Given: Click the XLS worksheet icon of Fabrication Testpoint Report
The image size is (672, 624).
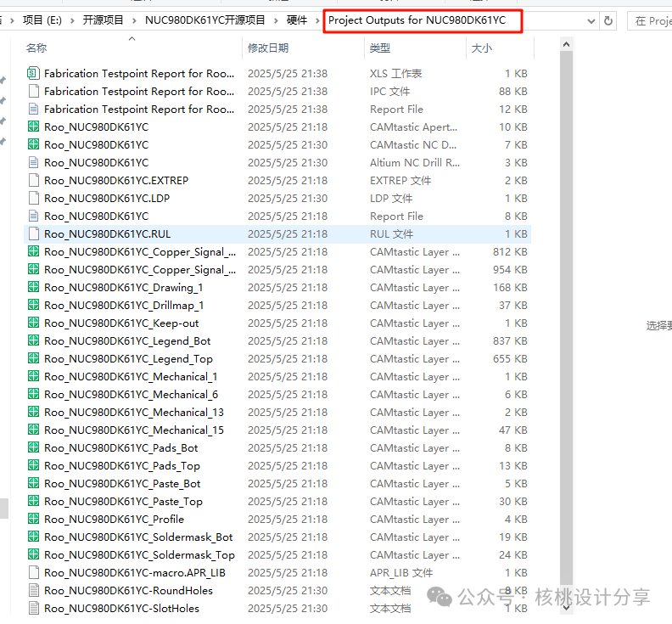Looking at the screenshot, I should pyautogui.click(x=33, y=73).
